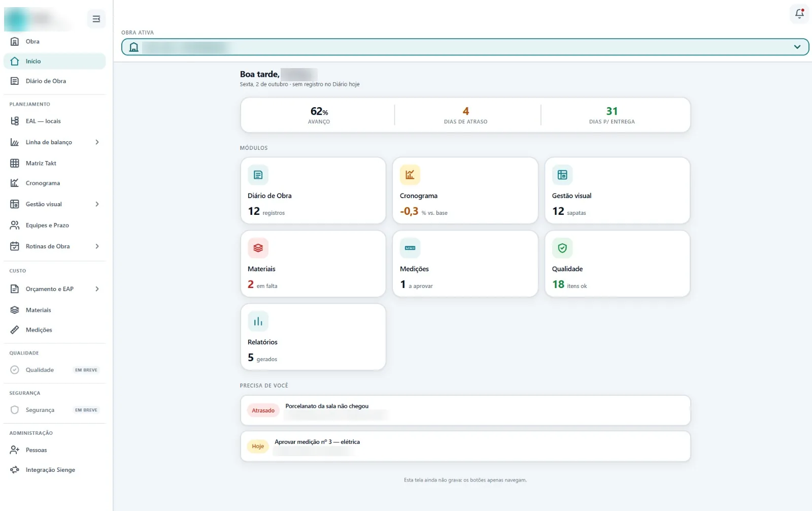Viewport: 812px width, 511px height.
Task: Click 12 registros in Diário card
Action: point(266,211)
